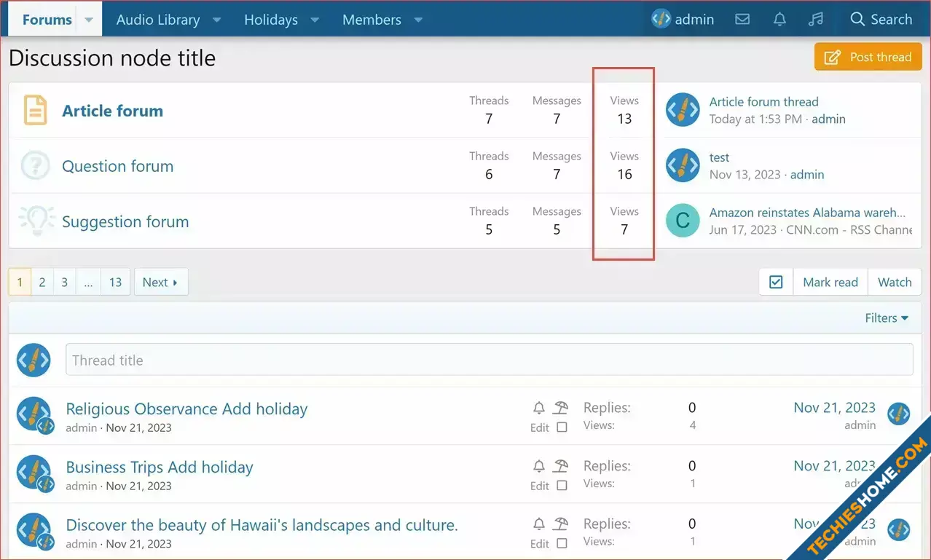Click Edit on Business Trips thread
Viewport: 931px width, 560px height.
tap(540, 486)
